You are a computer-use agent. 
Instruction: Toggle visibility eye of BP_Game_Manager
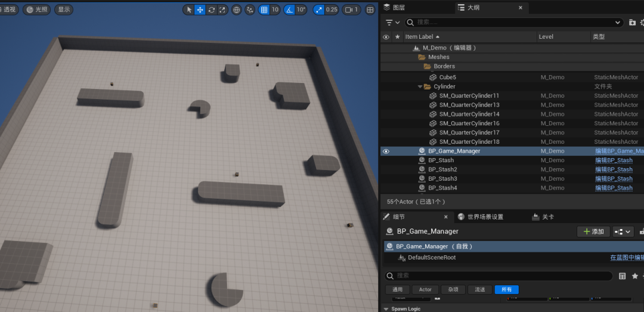click(x=386, y=152)
